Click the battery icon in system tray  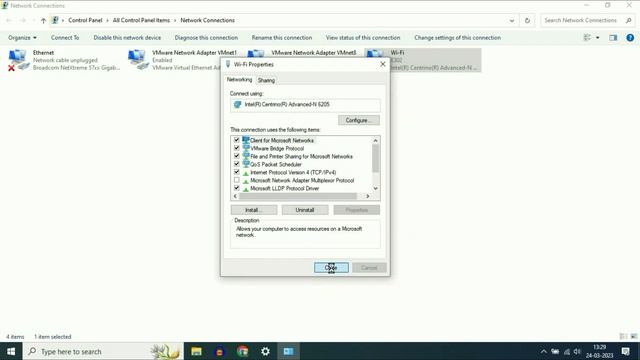[x=555, y=351]
